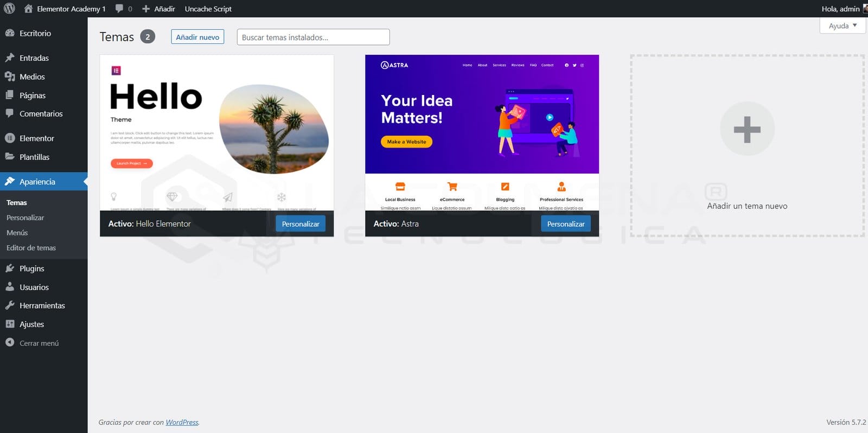Open Editor de temas submenu item
Image resolution: width=868 pixels, height=433 pixels.
(31, 248)
